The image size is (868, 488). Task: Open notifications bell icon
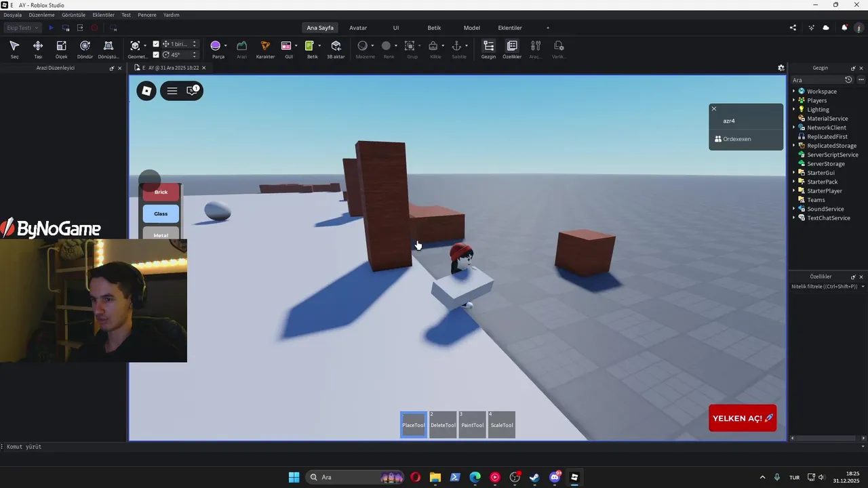[844, 28]
